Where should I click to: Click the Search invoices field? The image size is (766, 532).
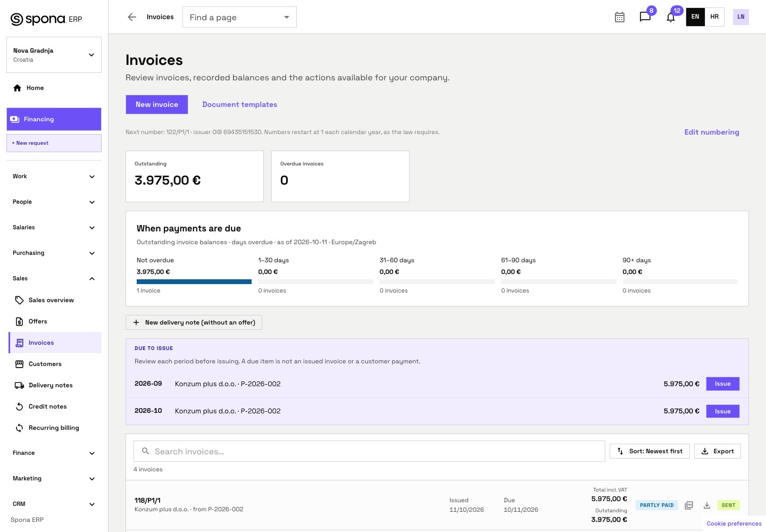(369, 451)
